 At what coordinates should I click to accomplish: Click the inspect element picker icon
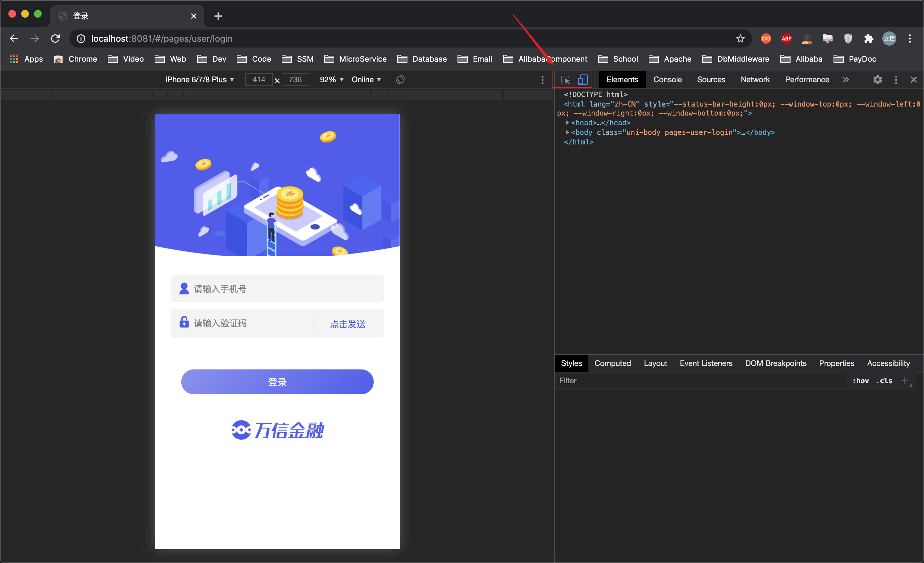(x=565, y=80)
